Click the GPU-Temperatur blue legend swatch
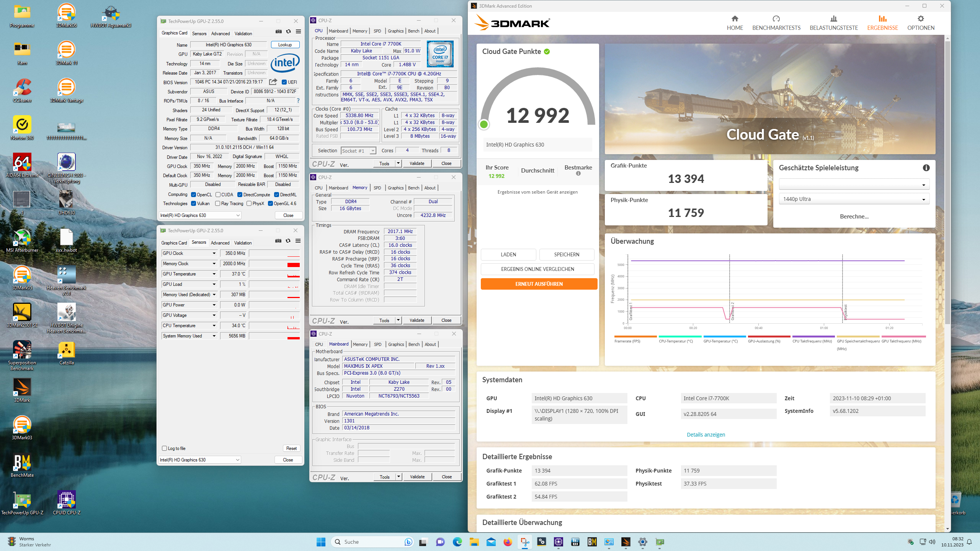This screenshot has height=551, width=980. (724, 336)
